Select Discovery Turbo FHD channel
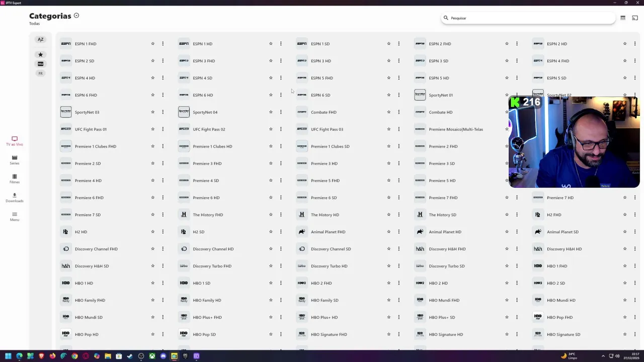This screenshot has height=362, width=644. coord(212,266)
